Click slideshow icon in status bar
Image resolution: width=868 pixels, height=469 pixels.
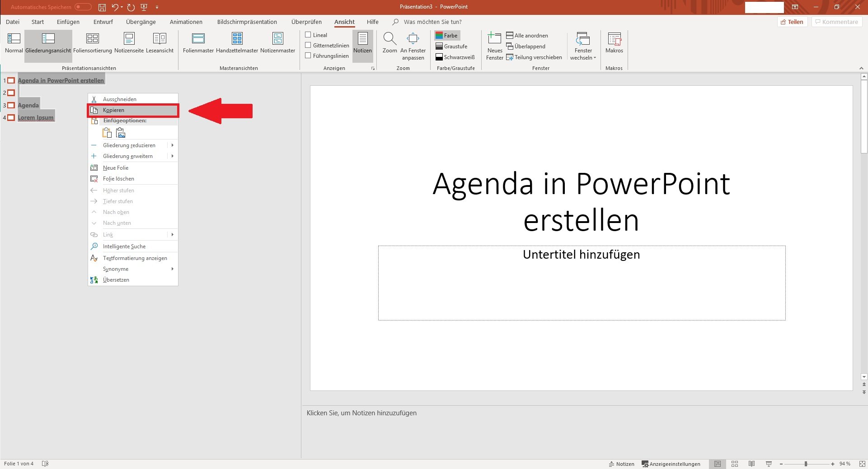[x=769, y=464]
